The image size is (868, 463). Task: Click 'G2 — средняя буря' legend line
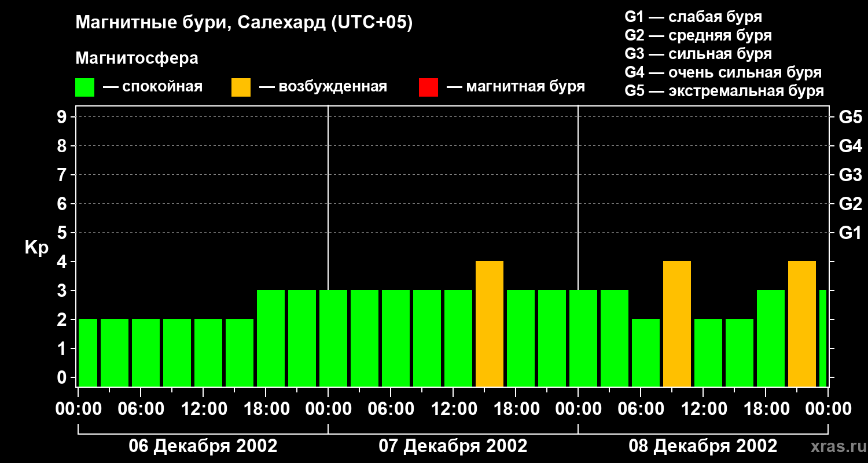point(698,35)
